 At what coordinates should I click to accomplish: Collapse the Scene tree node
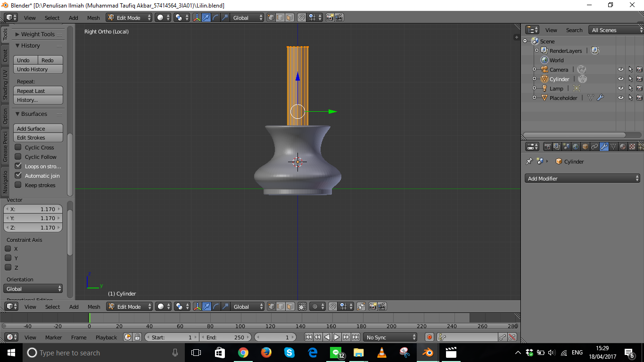(x=525, y=41)
